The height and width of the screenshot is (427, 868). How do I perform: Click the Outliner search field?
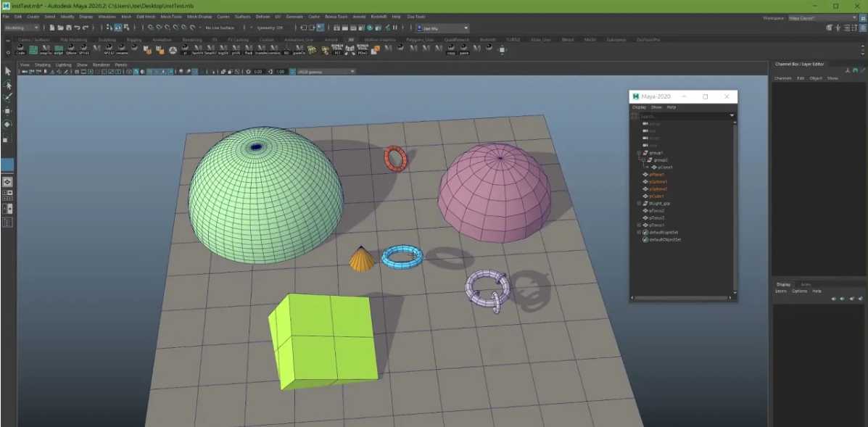coord(682,116)
